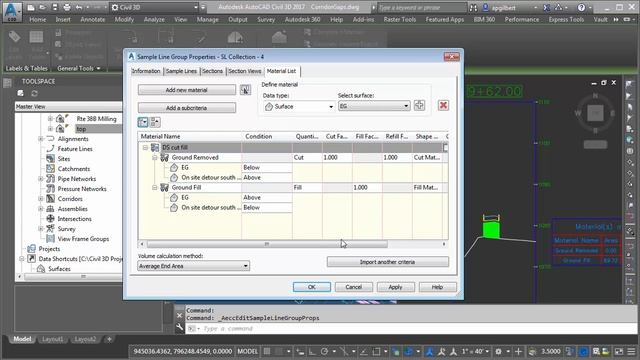Click the red delete material X icon
The image size is (640, 360).
click(x=443, y=105)
